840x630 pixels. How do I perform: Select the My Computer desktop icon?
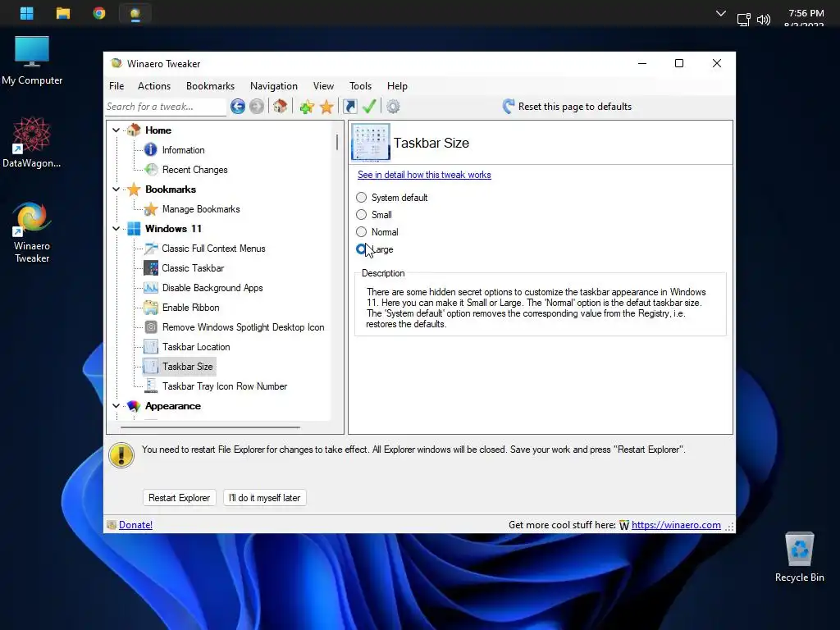(32, 61)
